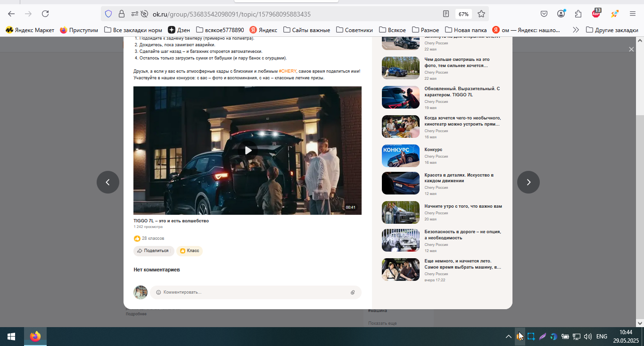Click the attach file paperclip icon
Image resolution: width=644 pixels, height=346 pixels.
point(353,292)
